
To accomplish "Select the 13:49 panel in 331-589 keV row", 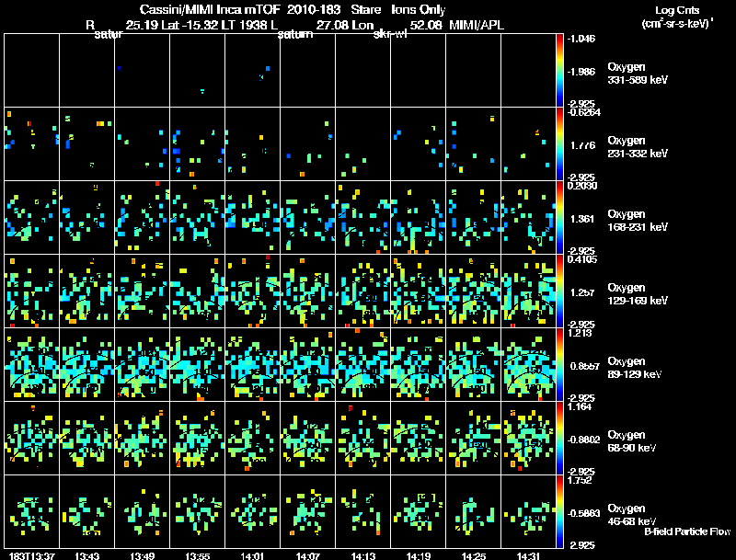I will pyautogui.click(x=142, y=70).
